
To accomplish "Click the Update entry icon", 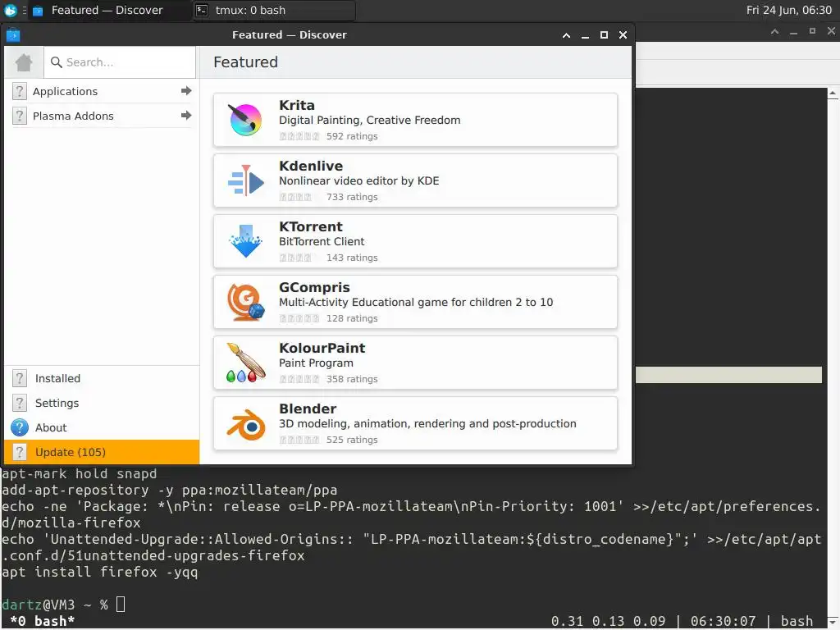I will 20,452.
